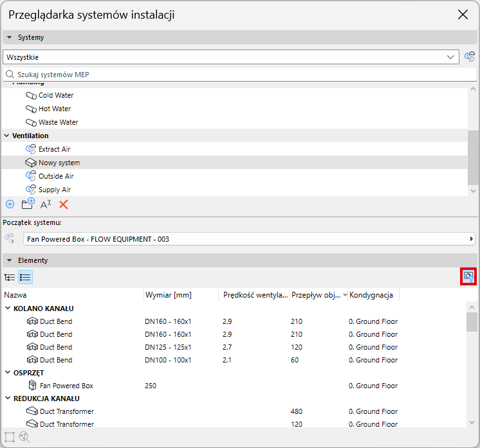Screen dimensions: 480x448
Task: Open the element filter settings icon
Action: click(x=468, y=276)
